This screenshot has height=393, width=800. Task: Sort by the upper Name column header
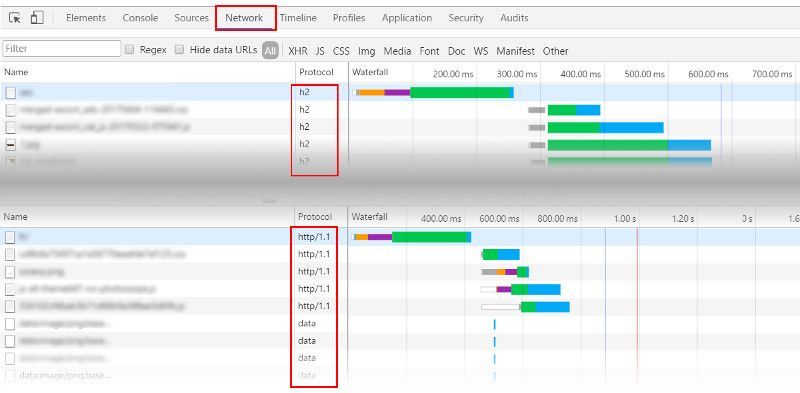click(16, 72)
